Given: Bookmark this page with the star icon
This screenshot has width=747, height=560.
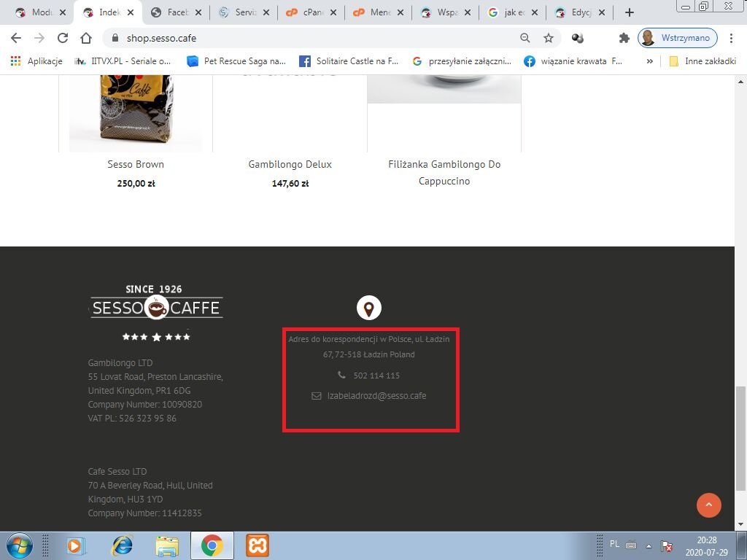Looking at the screenshot, I should coord(549,38).
